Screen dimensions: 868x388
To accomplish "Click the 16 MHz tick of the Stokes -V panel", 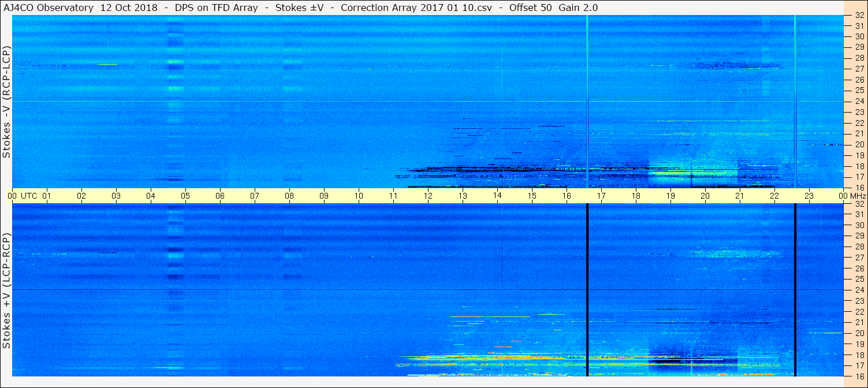I will click(x=859, y=188).
